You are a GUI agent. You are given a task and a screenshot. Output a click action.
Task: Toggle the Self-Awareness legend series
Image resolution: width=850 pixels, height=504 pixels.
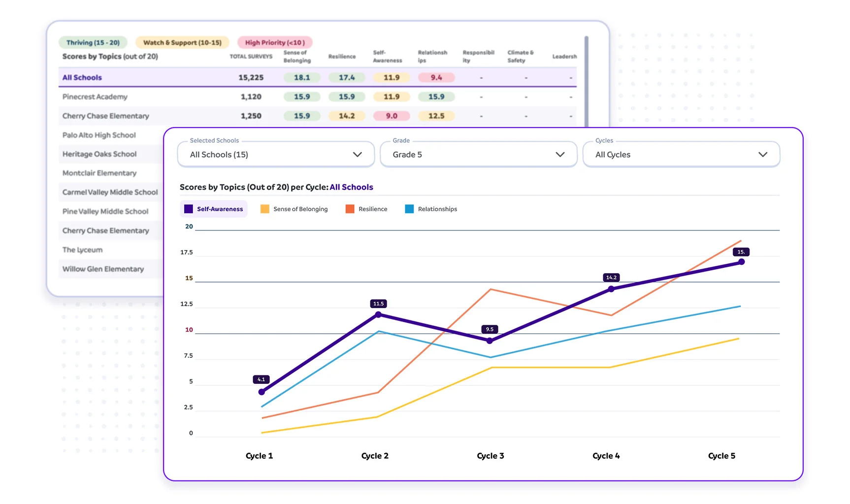(x=214, y=209)
